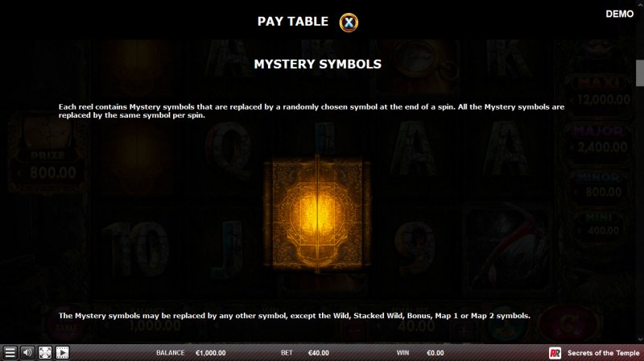
Task: Open the hamburger menu in the bottom bar
Action: tap(10, 353)
